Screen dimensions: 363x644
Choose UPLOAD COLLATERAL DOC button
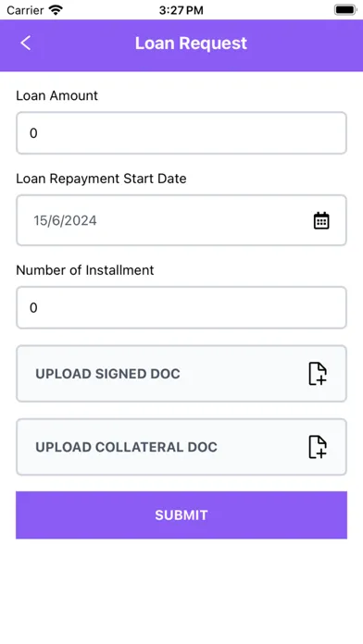point(181,447)
